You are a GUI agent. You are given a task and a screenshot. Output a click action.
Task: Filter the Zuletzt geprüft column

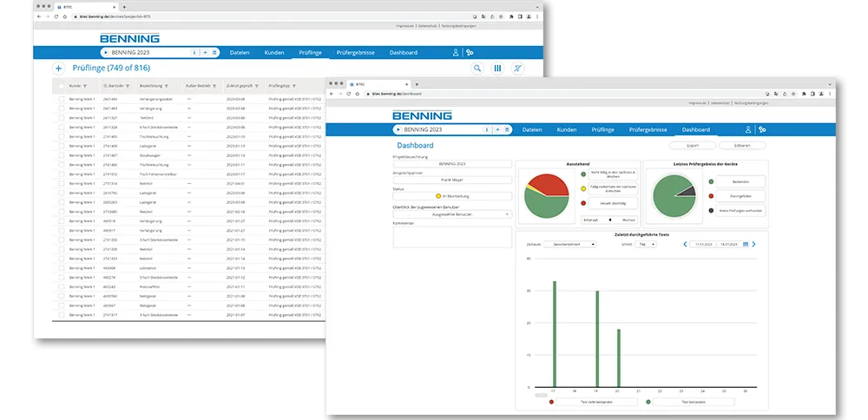(257, 86)
